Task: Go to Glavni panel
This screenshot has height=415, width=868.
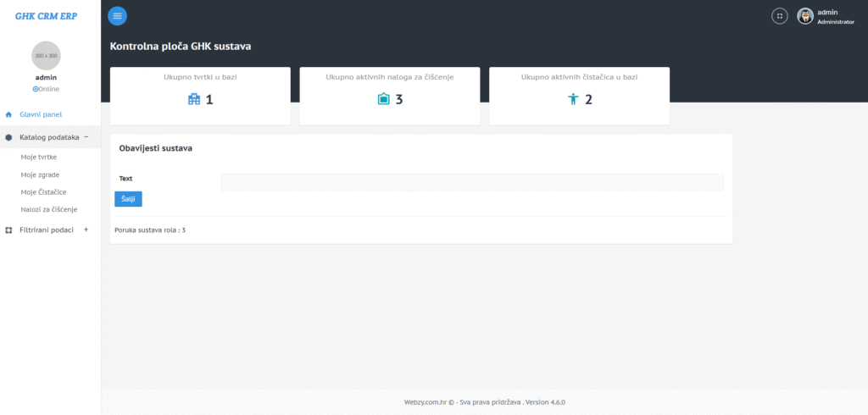Action: [x=41, y=114]
